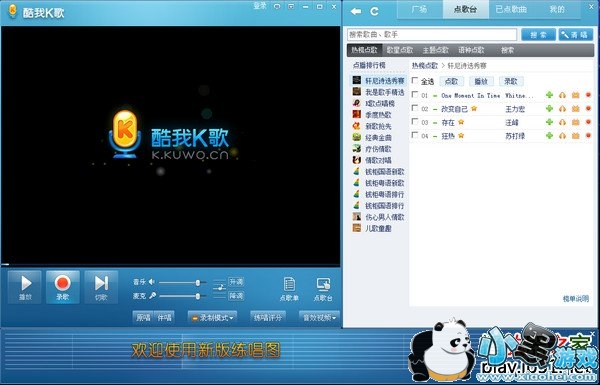Screen dimensions: 600x385
Task: Start playback with the 播放 play button
Action: (x=25, y=287)
